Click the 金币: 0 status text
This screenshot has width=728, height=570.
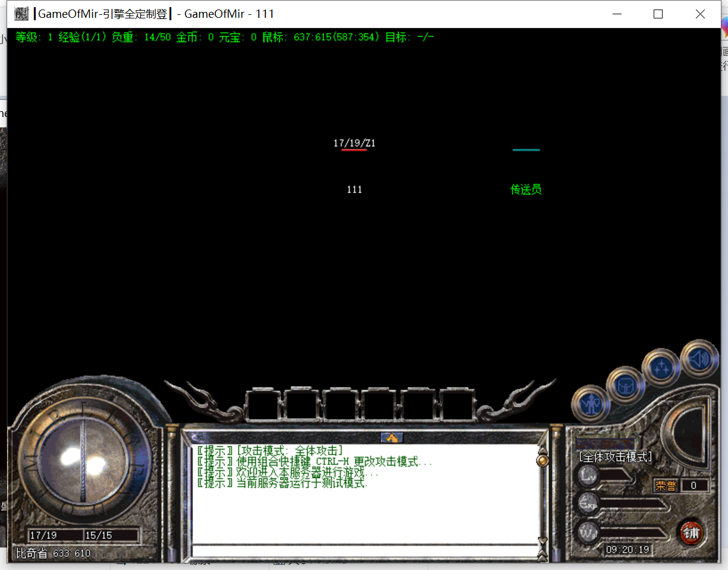195,37
